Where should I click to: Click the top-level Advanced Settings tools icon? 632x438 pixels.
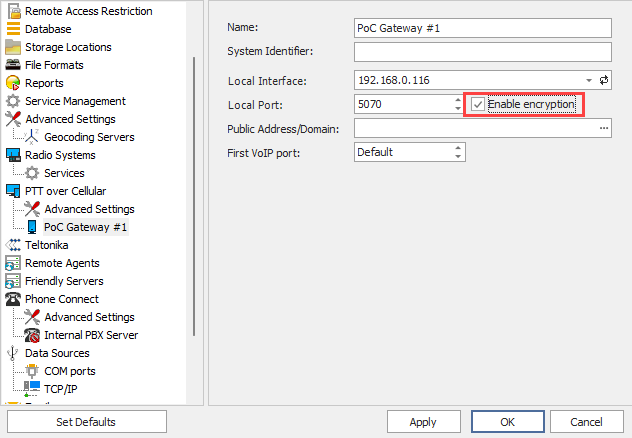13,119
